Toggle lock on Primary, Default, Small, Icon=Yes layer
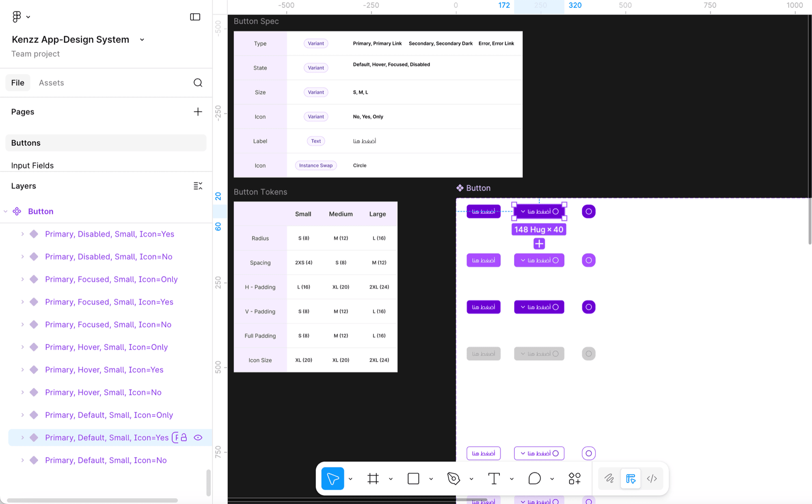 (184, 437)
